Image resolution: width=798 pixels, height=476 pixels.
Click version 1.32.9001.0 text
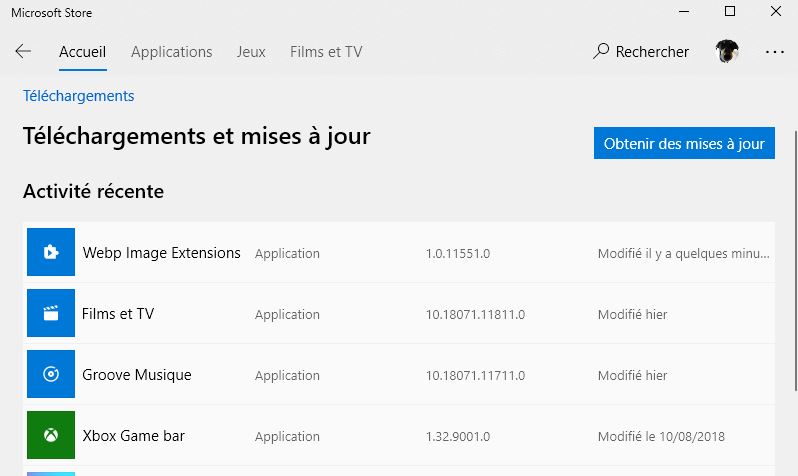click(458, 437)
